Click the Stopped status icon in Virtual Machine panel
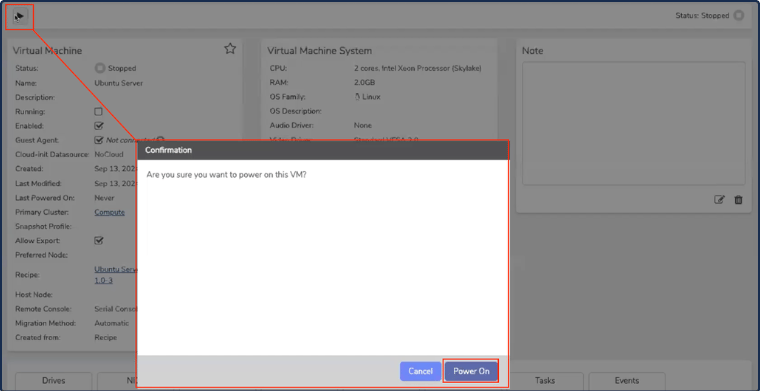Viewport: 762px width, 391px height. [100, 68]
